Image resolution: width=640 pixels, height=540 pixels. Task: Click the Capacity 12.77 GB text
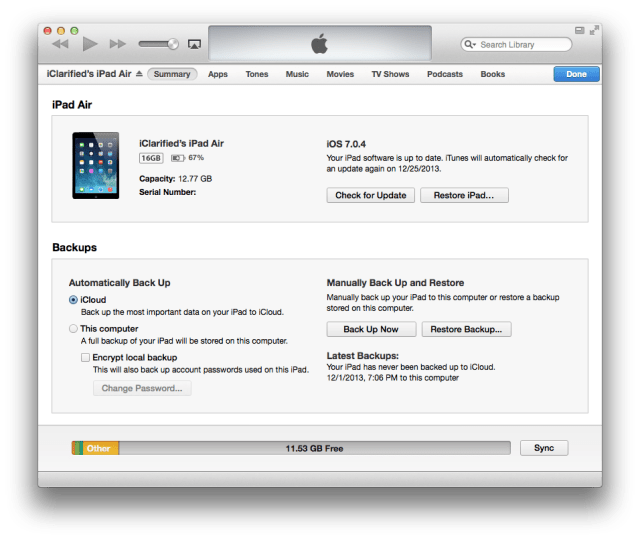click(176, 179)
